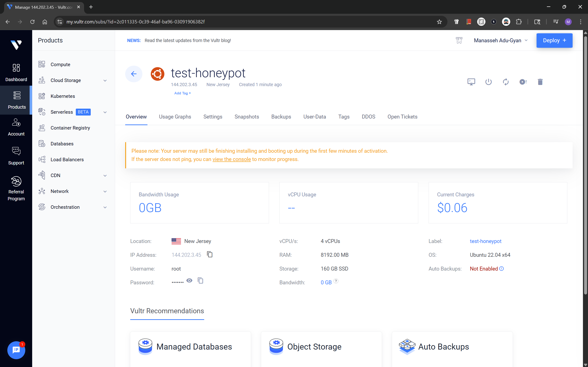Reveal password with the eye icon

tap(189, 281)
